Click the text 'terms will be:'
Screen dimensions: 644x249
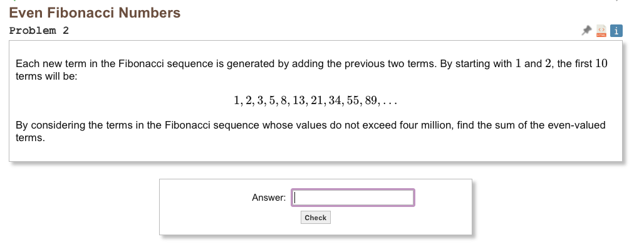(46, 77)
